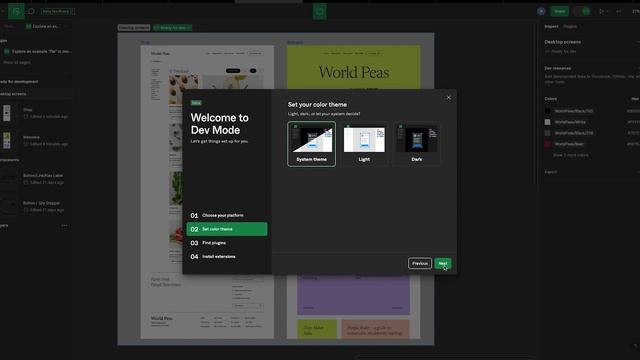Go to step 01 Choose your platform
Viewport: 640px width, 360px height.
(227, 215)
